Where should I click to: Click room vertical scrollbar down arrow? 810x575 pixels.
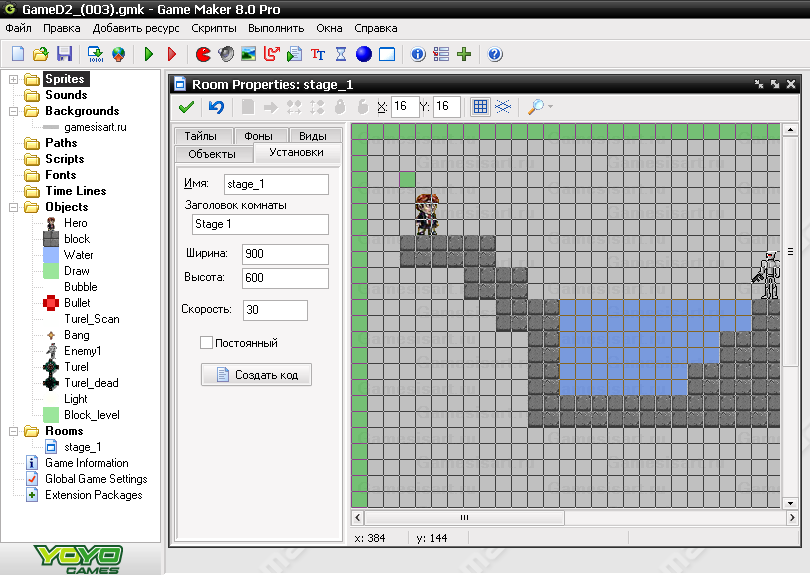pos(790,503)
